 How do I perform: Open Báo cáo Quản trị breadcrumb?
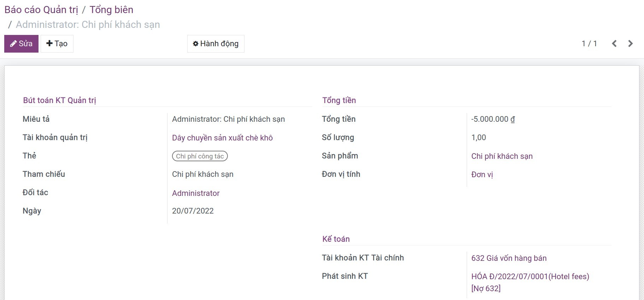[41, 10]
